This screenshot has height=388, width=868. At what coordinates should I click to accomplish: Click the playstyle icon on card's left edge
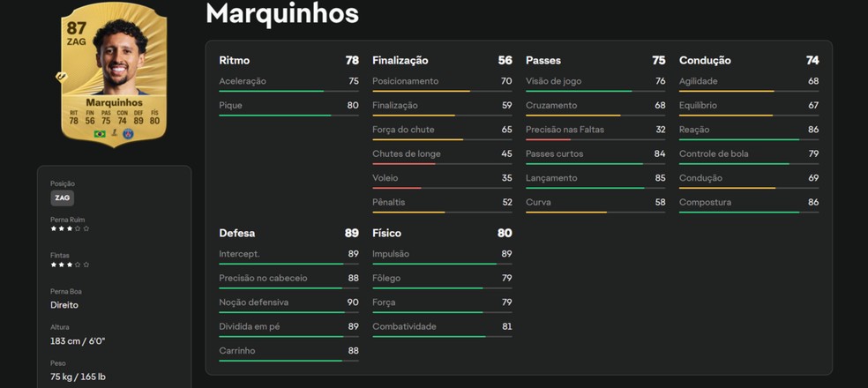tap(61, 77)
